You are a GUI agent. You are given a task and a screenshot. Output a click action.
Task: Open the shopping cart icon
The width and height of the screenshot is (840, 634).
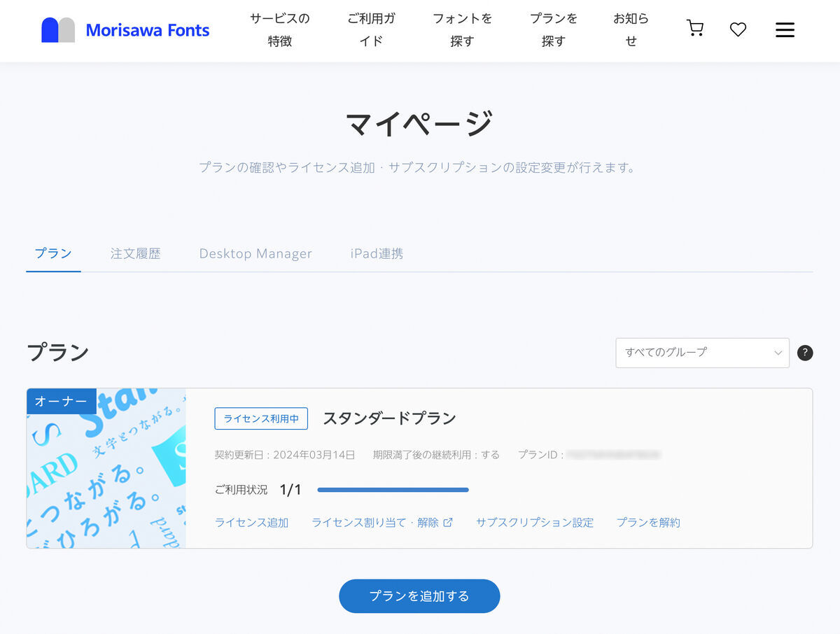coord(694,29)
